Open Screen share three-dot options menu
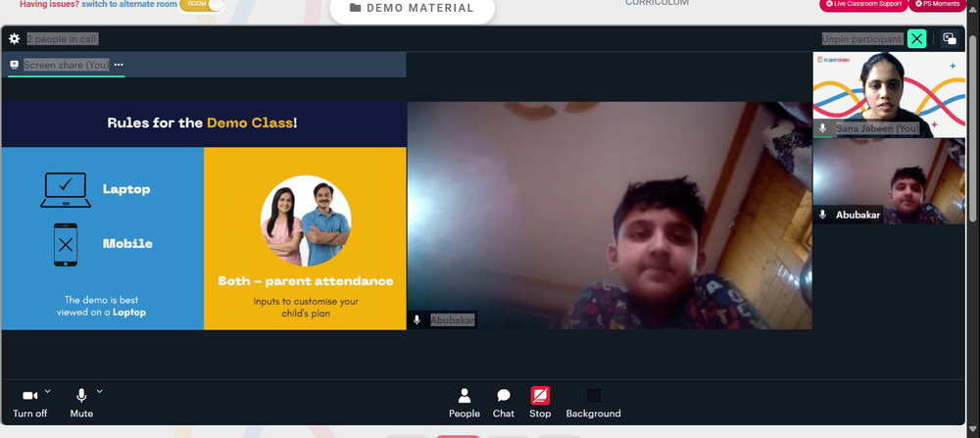Image resolution: width=980 pixels, height=438 pixels. click(119, 65)
